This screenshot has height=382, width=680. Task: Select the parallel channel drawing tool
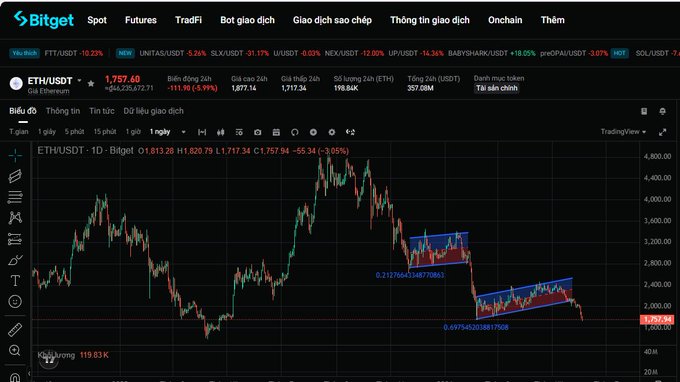(x=15, y=176)
